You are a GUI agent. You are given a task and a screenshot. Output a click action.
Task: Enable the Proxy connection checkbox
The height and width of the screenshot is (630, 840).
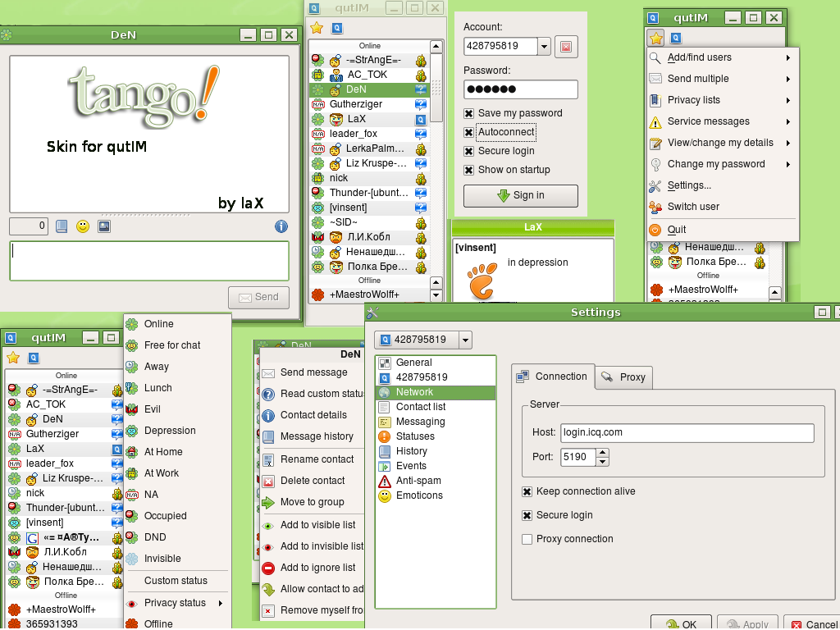point(527,540)
